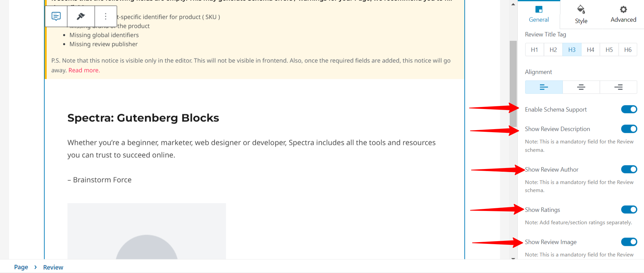Turn off Show Review Author

629,169
